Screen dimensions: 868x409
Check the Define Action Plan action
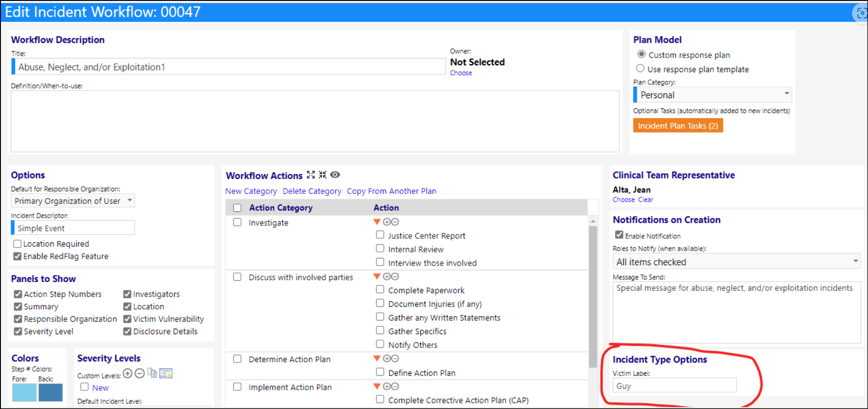point(380,372)
